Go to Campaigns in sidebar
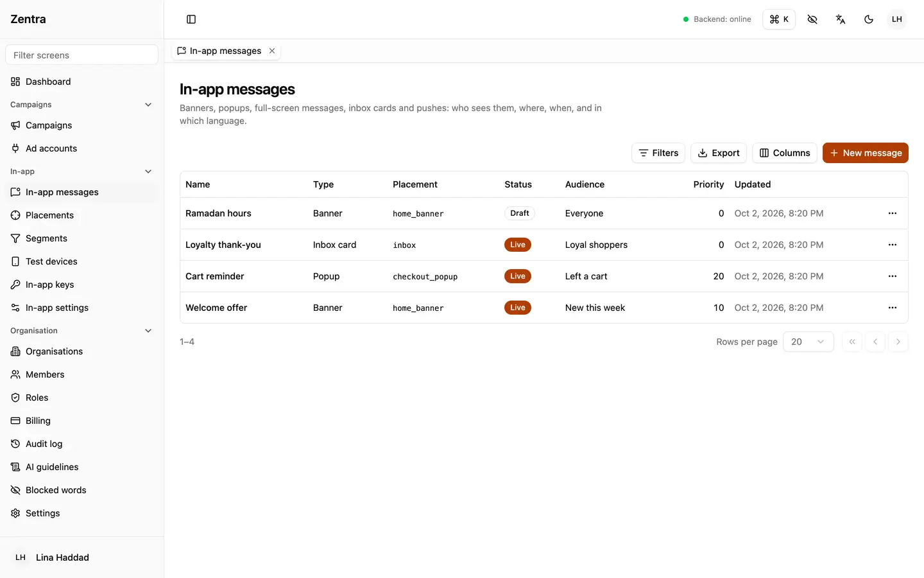Screen dimensions: 924x578 (x=82, y=125)
